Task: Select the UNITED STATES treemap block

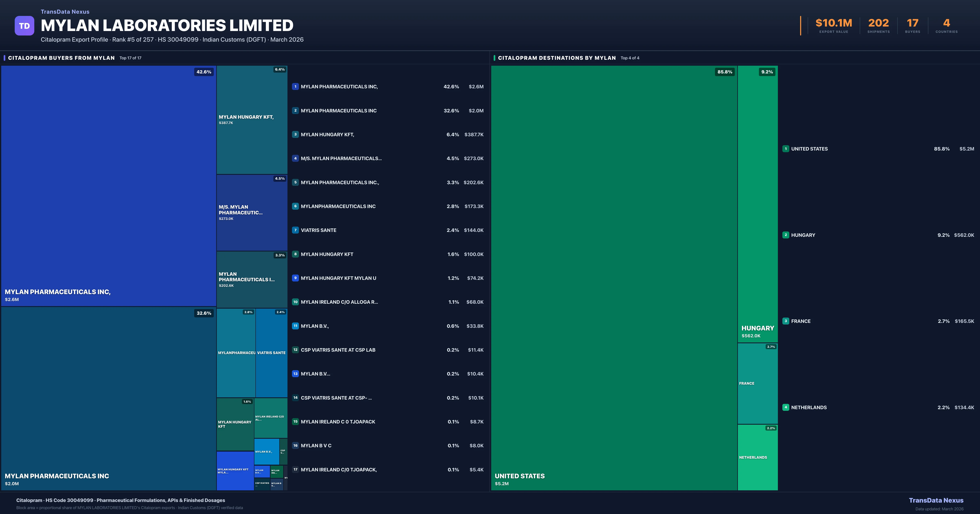Action: tap(614, 278)
